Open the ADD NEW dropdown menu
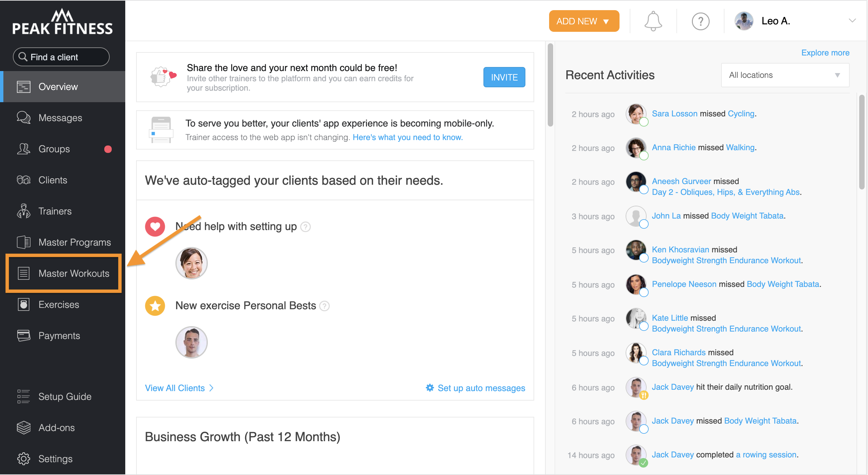Image resolution: width=868 pixels, height=475 pixels. click(x=583, y=21)
